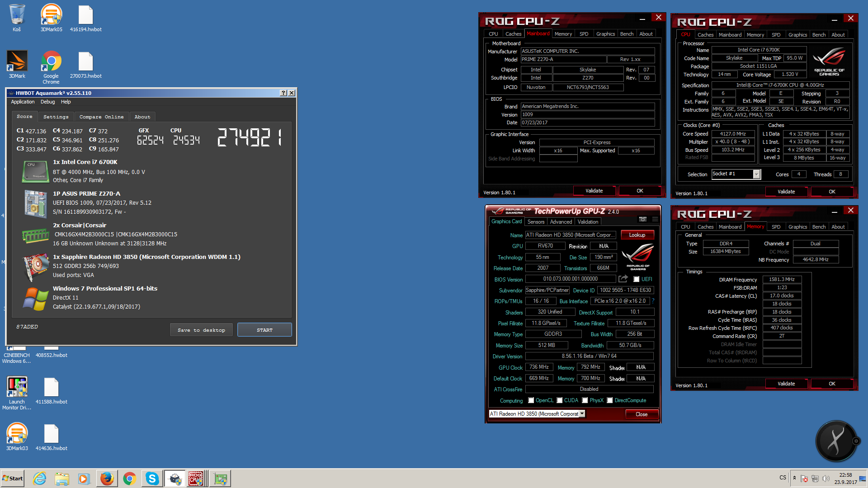
Task: Click the GPU-Z screenshot camera icon
Action: coord(642,219)
